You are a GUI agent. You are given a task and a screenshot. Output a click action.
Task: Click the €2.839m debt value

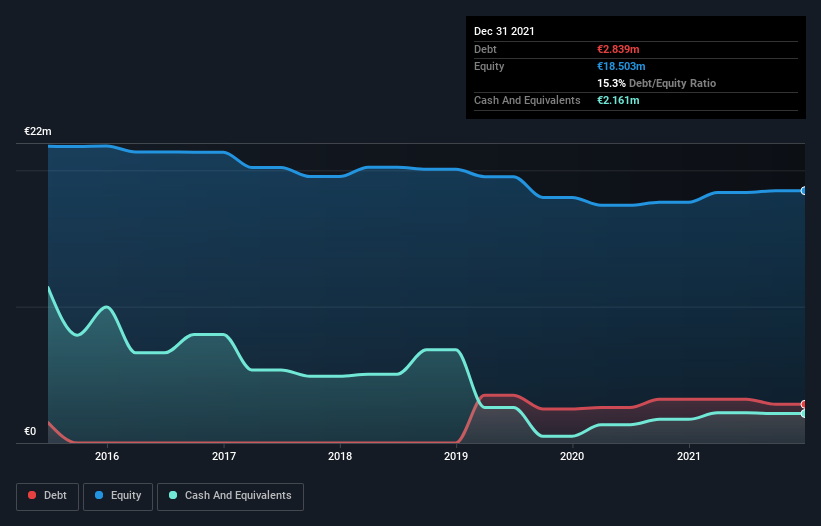[x=618, y=49]
